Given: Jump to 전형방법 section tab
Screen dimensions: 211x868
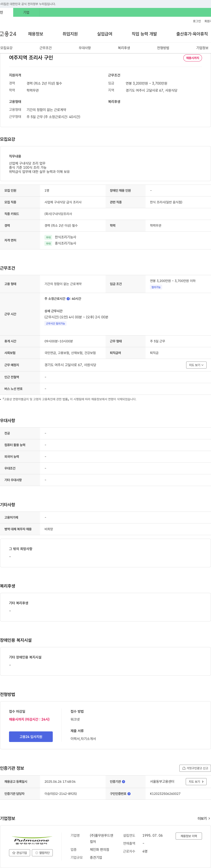Looking at the screenshot, I should [163, 48].
